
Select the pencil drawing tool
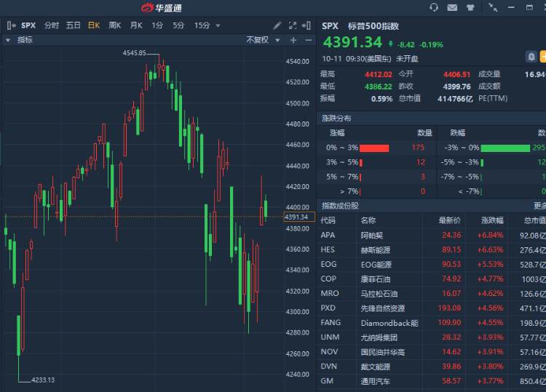pyautogui.click(x=277, y=25)
